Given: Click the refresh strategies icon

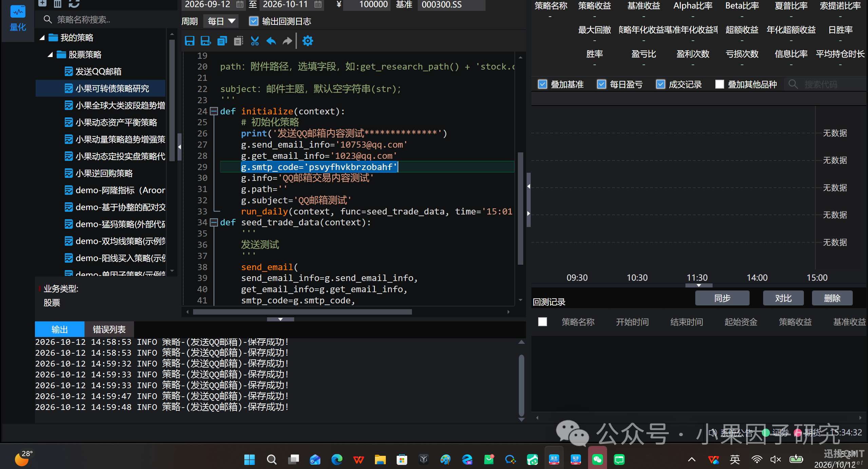Looking at the screenshot, I should coord(74,3).
